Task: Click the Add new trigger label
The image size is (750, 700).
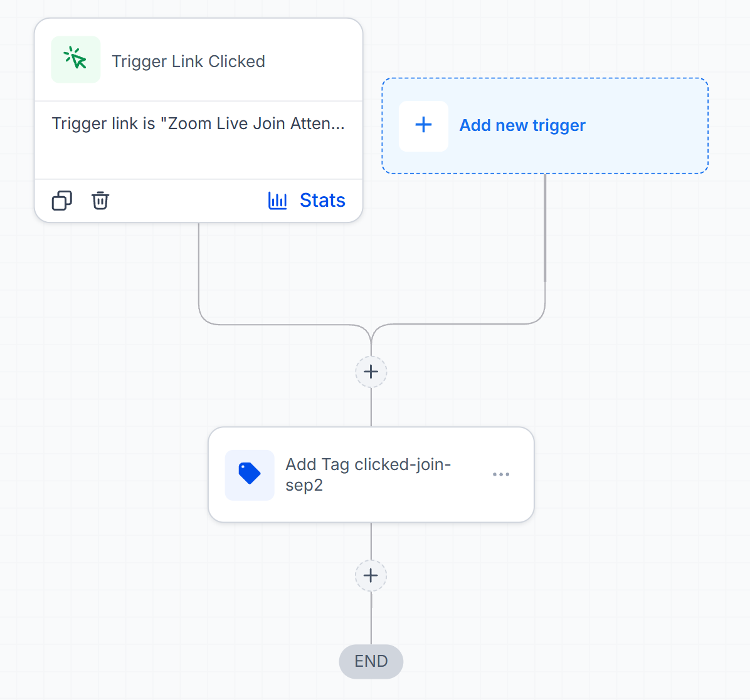Action: pos(522,125)
